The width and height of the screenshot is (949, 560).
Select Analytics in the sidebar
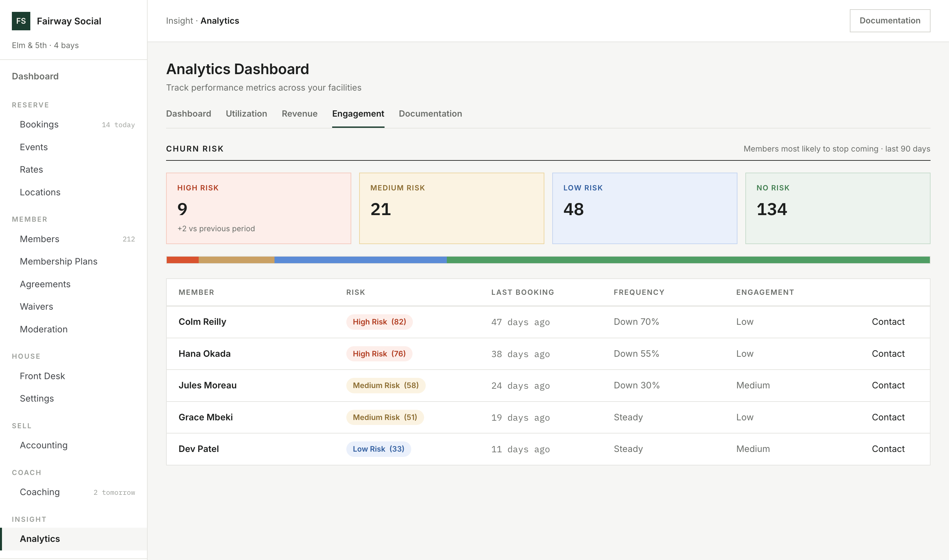tap(73, 539)
